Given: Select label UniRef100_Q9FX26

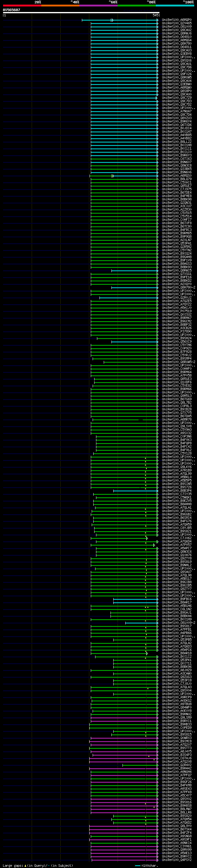Looking at the screenshot, I should (177, 74).
